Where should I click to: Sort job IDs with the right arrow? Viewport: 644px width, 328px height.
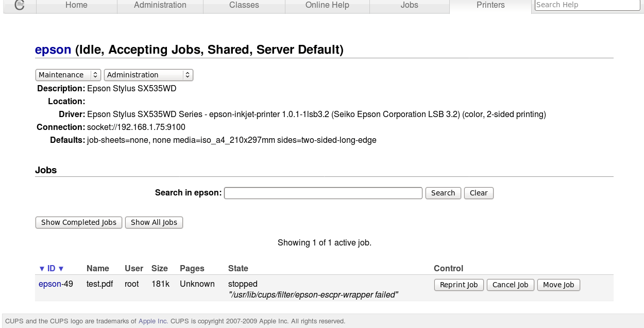pyautogui.click(x=61, y=268)
